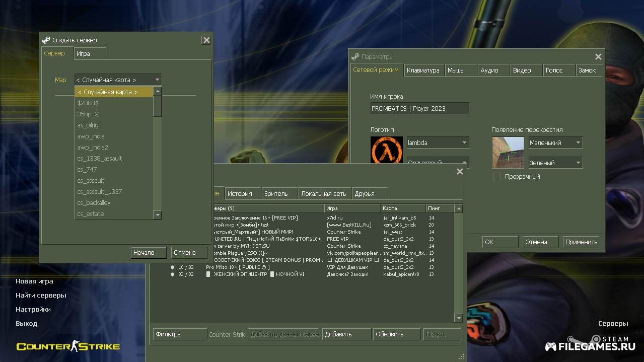Select the cs_assault map
Image resolution: width=644 pixels, height=362 pixels.
click(x=114, y=181)
